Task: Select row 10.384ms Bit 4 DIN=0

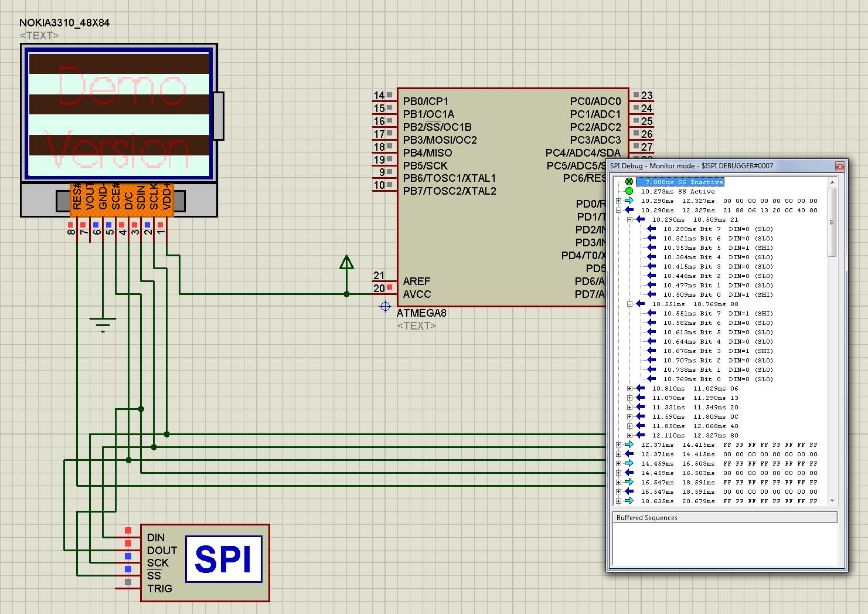Action: click(x=718, y=257)
